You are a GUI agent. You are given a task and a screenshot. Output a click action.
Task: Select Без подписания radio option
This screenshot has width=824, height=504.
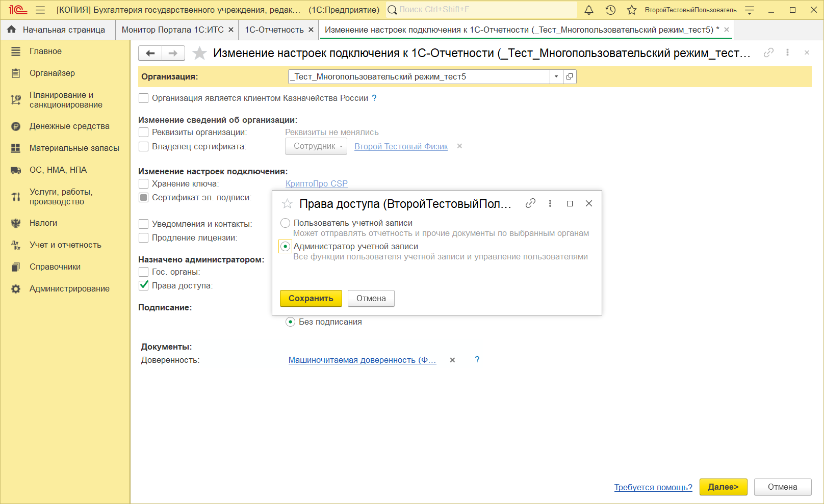291,322
